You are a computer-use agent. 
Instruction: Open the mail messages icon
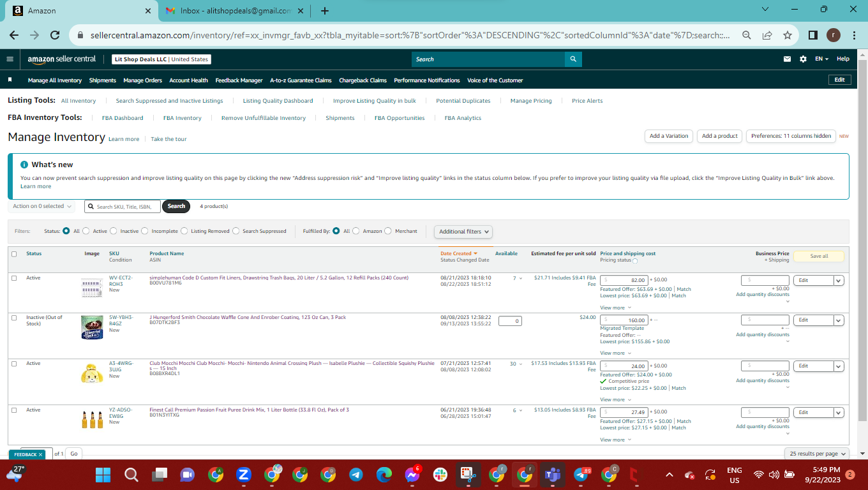coord(787,59)
